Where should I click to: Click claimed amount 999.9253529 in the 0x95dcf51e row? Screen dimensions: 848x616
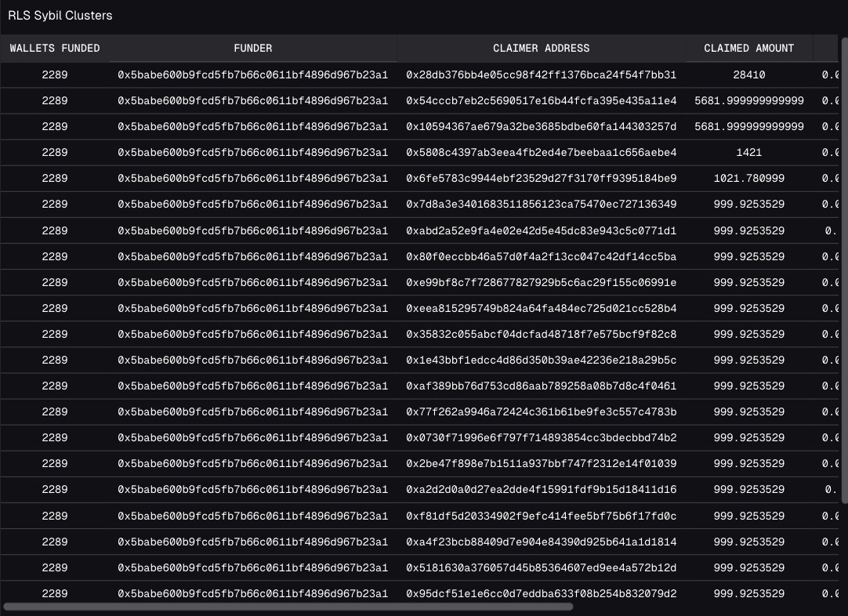749,594
